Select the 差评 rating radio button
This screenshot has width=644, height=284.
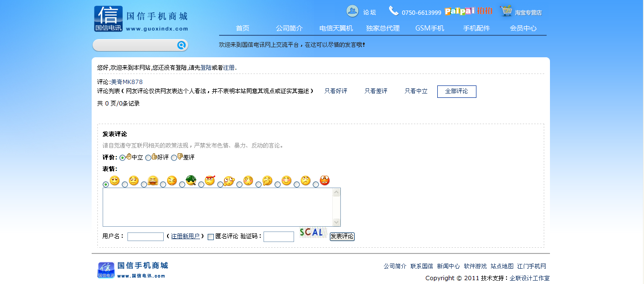click(174, 158)
